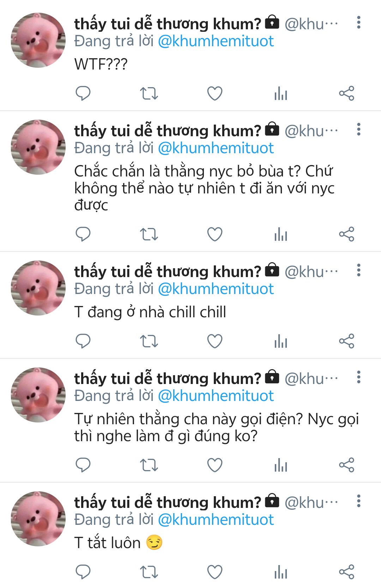Share the "T tắt luôn" tweet
The image size is (381, 588).
346,572
